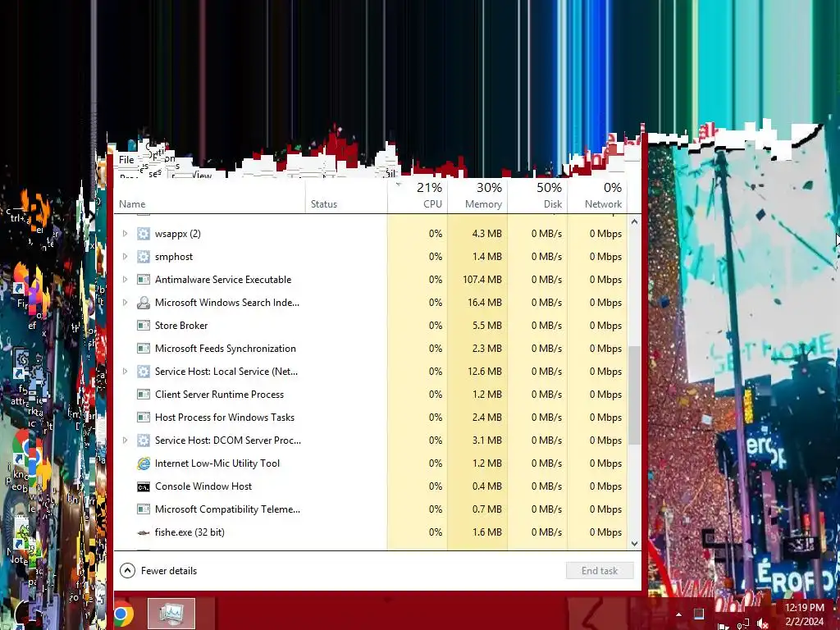Click the Console Window Host terminal icon
Image resolution: width=840 pixels, height=630 pixels.
(x=143, y=486)
